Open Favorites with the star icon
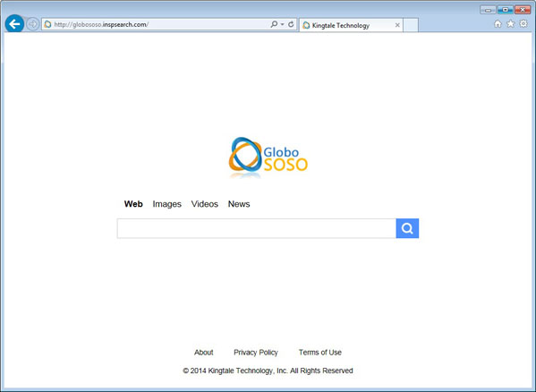Image resolution: width=536 pixels, height=392 pixels. (510, 24)
